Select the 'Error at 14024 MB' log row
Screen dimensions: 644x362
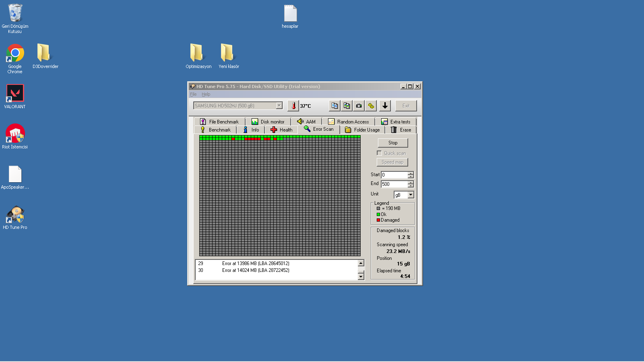[277, 270]
